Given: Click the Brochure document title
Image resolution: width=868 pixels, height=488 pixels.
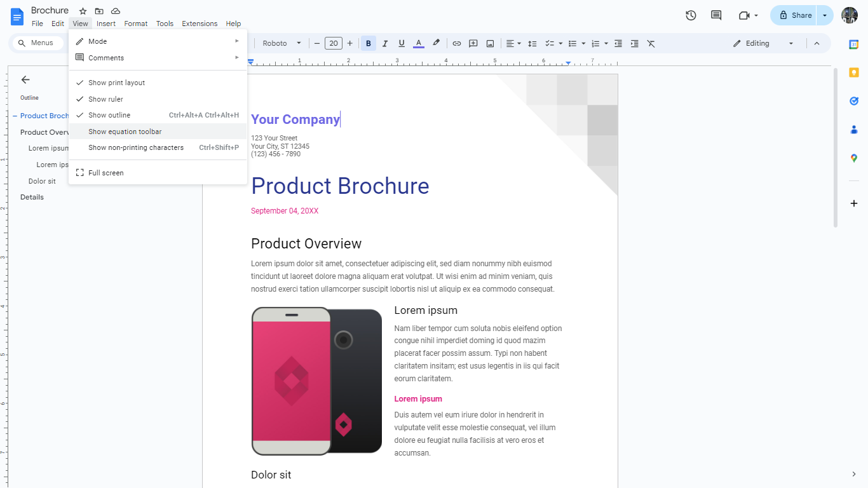Looking at the screenshot, I should pyautogui.click(x=50, y=10).
